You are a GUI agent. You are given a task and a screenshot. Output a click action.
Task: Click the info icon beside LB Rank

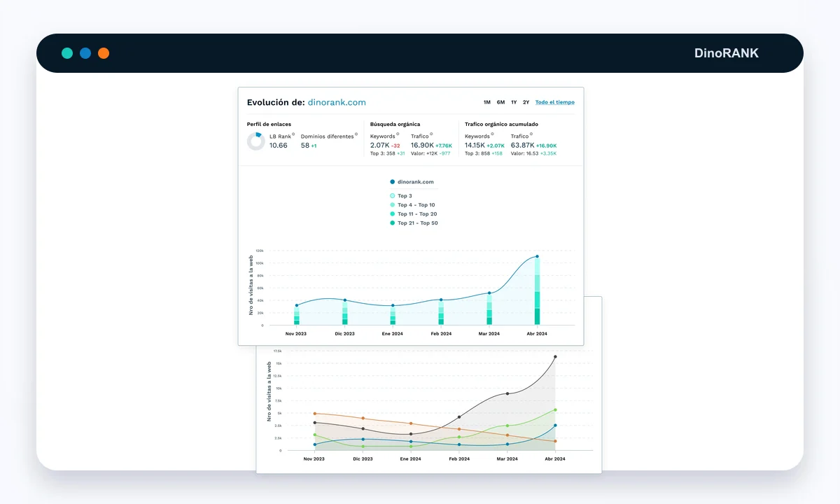click(x=293, y=134)
